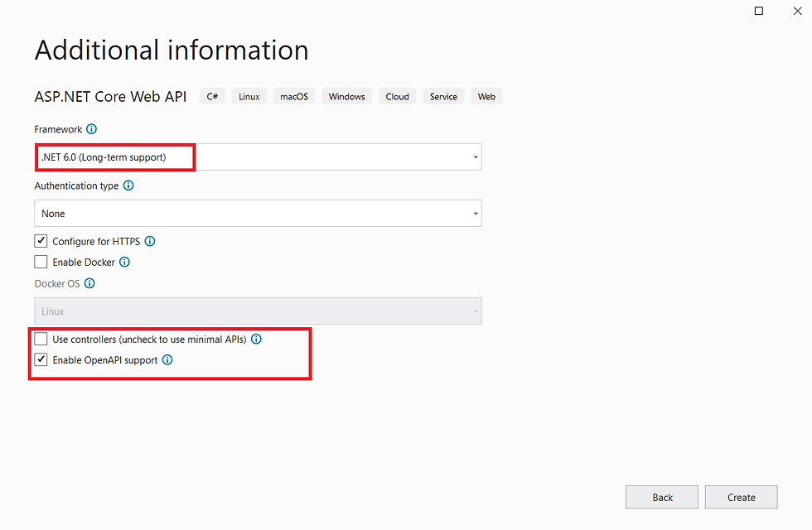The height and width of the screenshot is (530, 812).
Task: Check the Enable Docker checkbox
Action: 41,262
